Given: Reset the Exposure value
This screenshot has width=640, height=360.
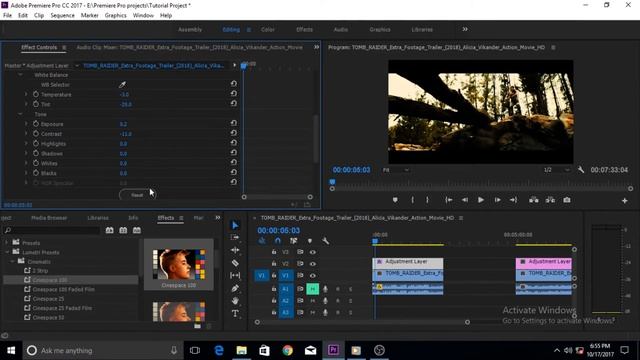Looking at the screenshot, I should [x=233, y=123].
